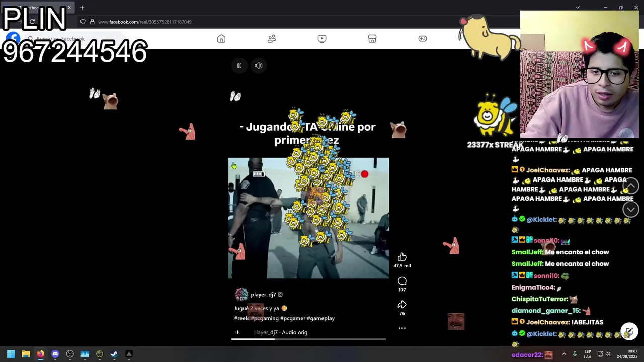This screenshot has width=644, height=362.
Task: Show hidden system tray icons
Action: tap(563, 354)
